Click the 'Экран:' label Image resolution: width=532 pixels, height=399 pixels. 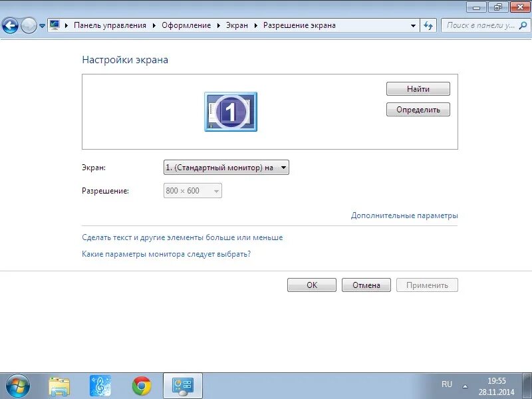(94, 168)
